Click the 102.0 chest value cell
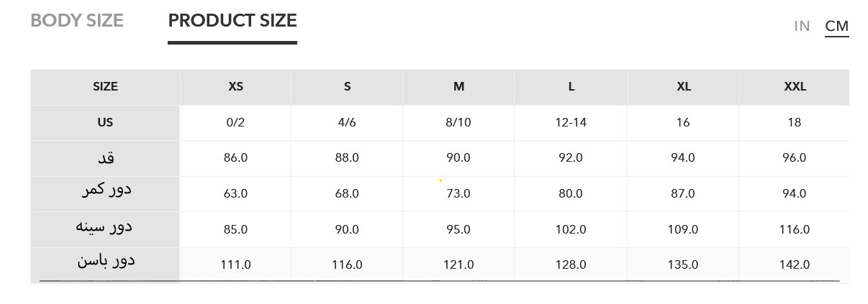The height and width of the screenshot is (304, 868). (571, 229)
